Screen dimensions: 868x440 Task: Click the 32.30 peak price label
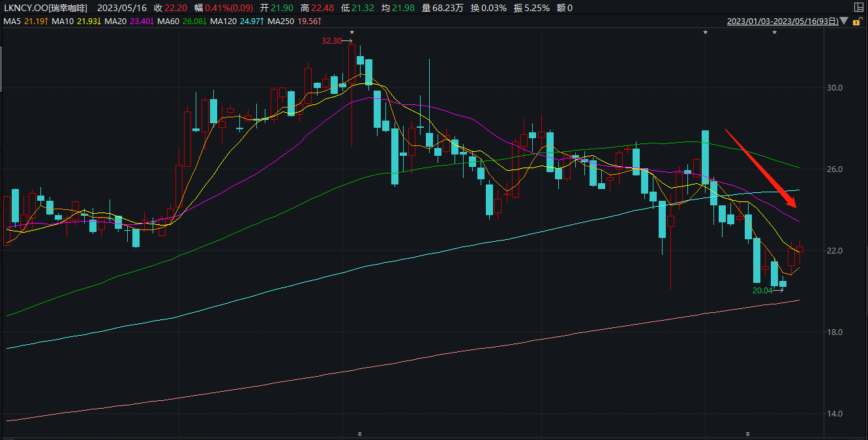coord(331,40)
